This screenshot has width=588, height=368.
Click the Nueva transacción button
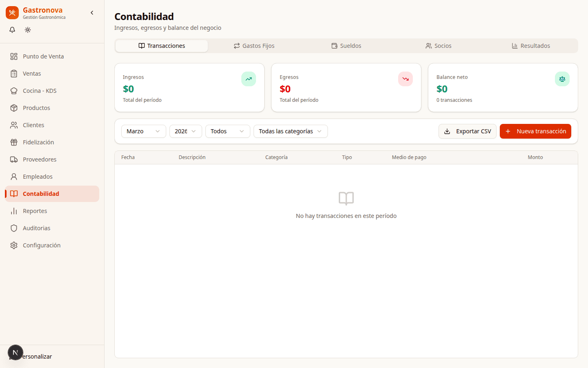[x=535, y=131]
